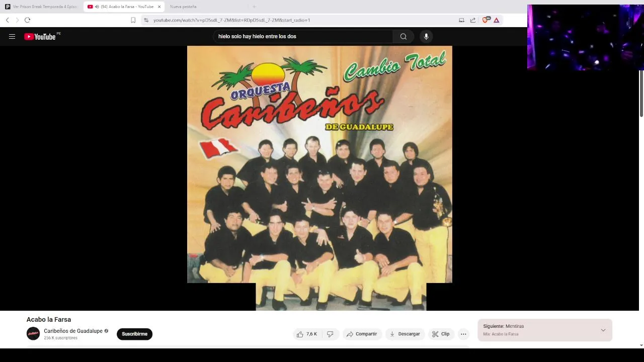Expand the Siguiente: Mentiras mix panel
Image resolution: width=644 pixels, height=362 pixels.
tap(603, 330)
